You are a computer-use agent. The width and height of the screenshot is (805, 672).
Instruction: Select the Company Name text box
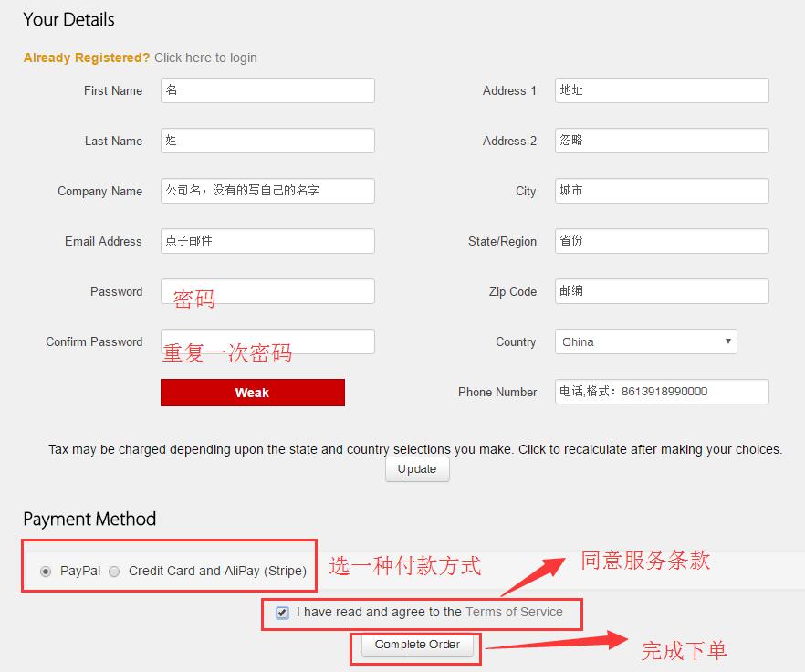[267, 191]
